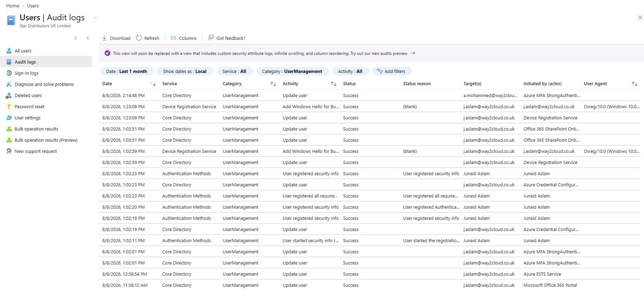Click the Columns button label
Screen dimensions: 644x290
[x=188, y=38]
